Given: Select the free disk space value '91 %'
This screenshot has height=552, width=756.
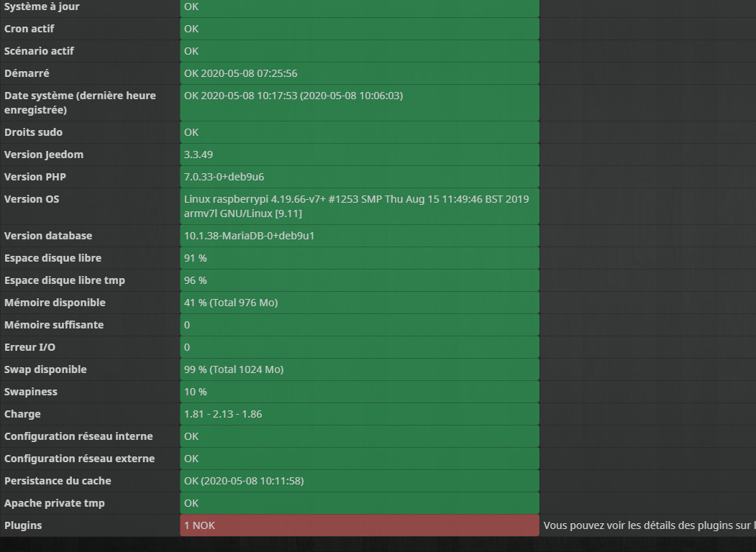Looking at the screenshot, I should (x=195, y=258).
